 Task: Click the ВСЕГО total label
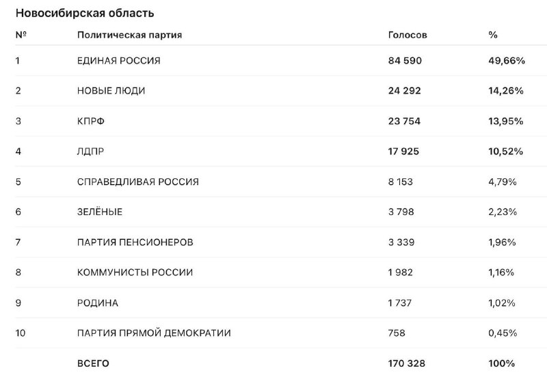[93, 363]
